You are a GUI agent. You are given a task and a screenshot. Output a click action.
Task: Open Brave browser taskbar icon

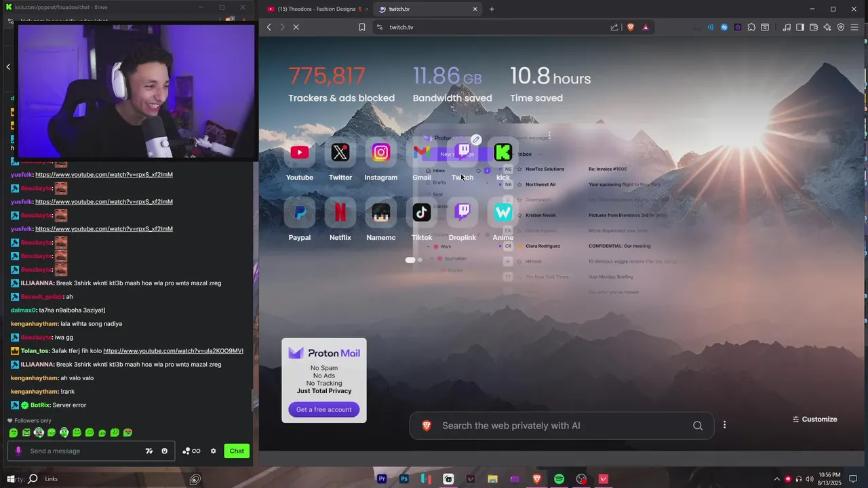click(x=537, y=479)
